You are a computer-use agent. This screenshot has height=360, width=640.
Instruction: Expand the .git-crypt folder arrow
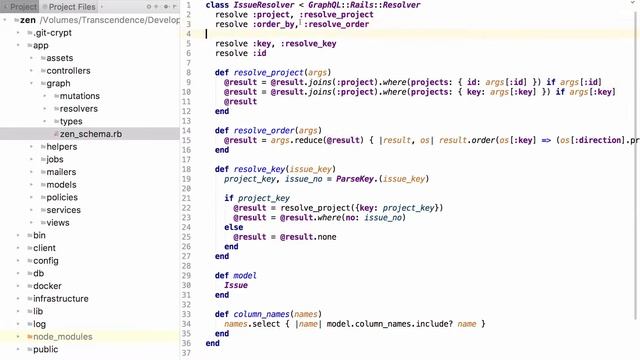click(x=18, y=33)
